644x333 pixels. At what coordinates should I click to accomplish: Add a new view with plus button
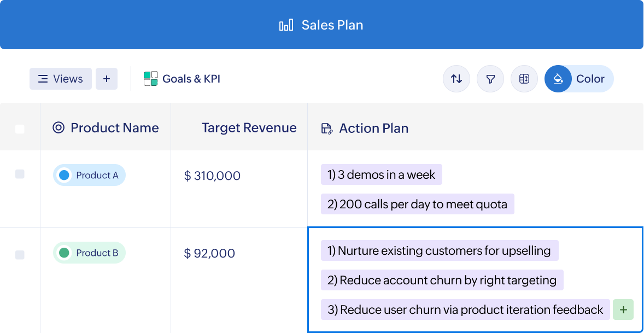[x=107, y=79]
